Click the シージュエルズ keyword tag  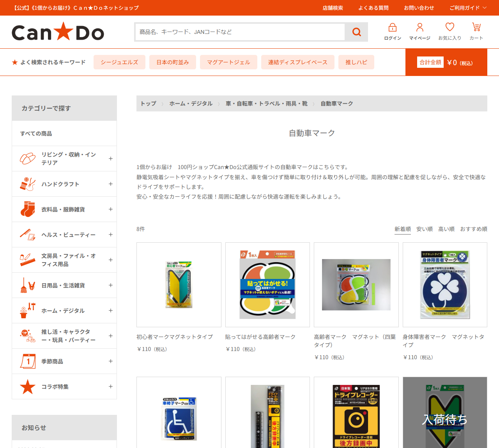click(119, 62)
